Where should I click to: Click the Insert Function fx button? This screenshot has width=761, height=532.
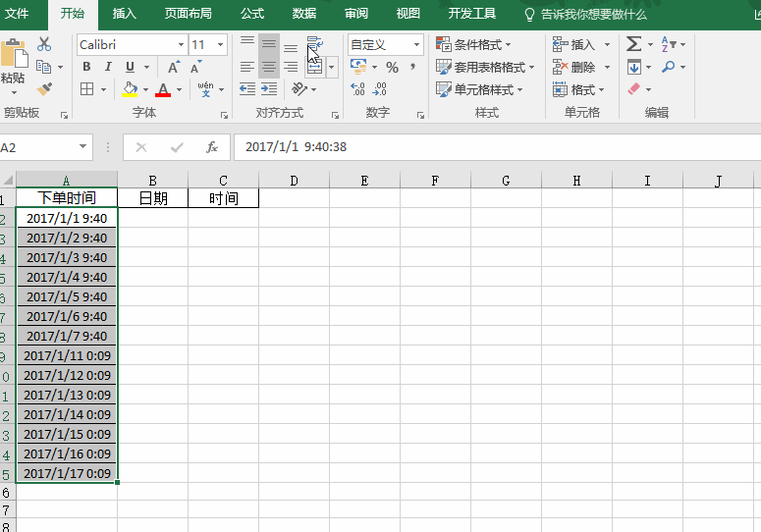click(211, 147)
